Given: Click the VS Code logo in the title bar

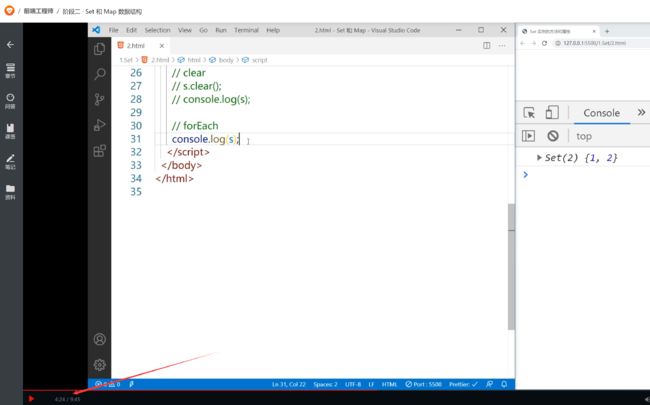Looking at the screenshot, I should coord(96,30).
